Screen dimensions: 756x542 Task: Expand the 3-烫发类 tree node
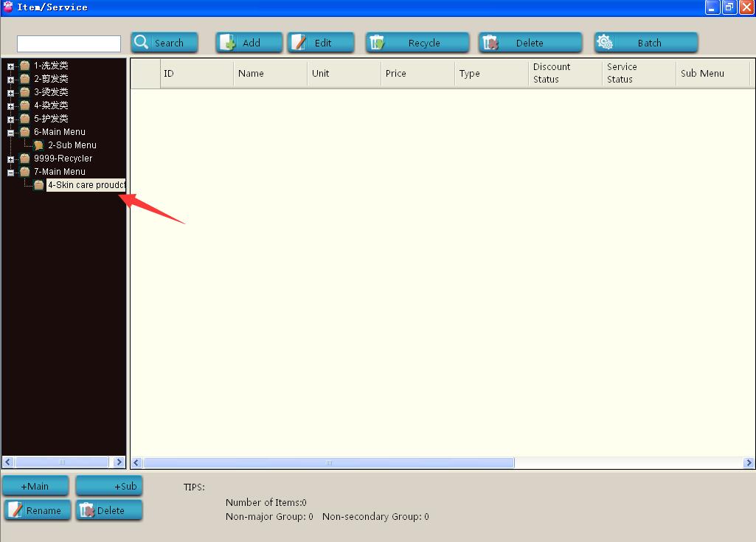(x=10, y=93)
